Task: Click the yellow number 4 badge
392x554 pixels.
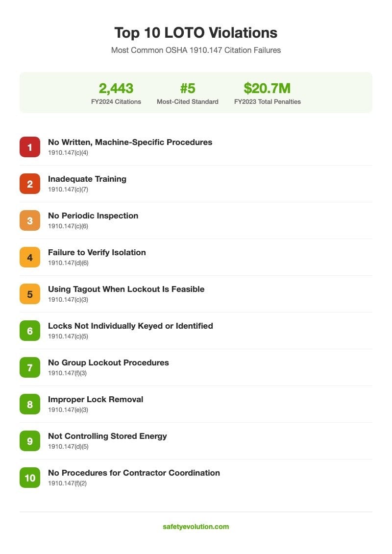Action: pyautogui.click(x=30, y=257)
